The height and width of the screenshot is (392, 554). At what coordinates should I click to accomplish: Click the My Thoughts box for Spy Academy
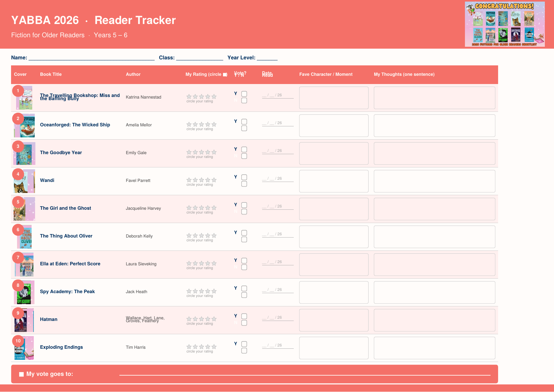435,292
